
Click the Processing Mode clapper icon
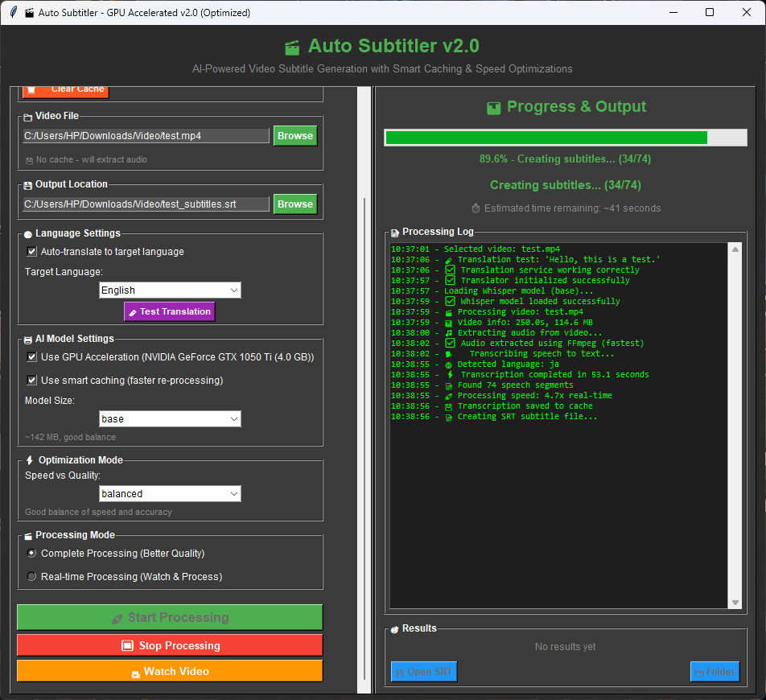point(28,537)
